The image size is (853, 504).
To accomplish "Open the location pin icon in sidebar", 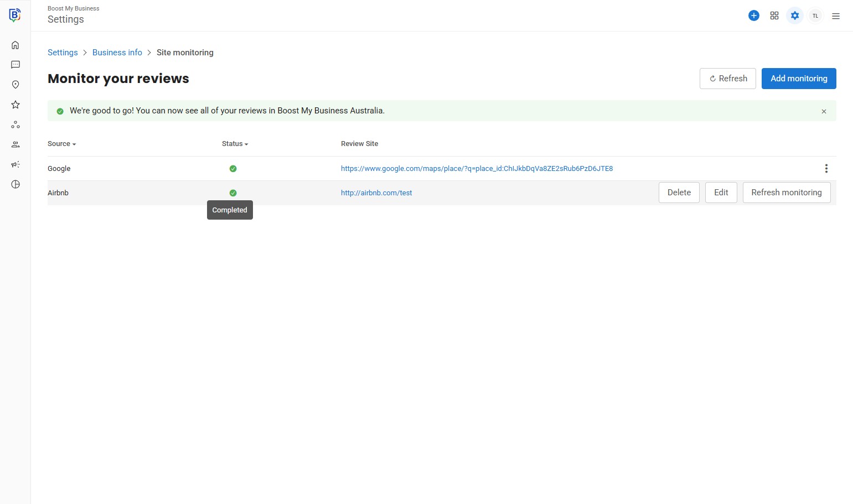I will coord(15,85).
